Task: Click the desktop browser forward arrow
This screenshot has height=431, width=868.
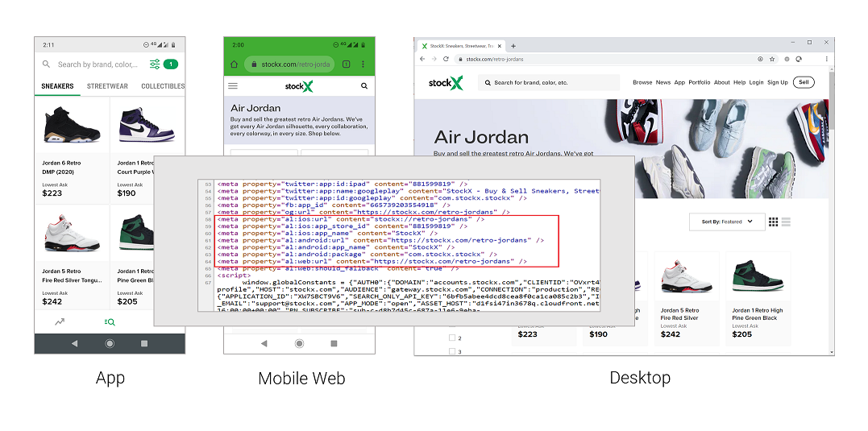Action: tap(434, 59)
